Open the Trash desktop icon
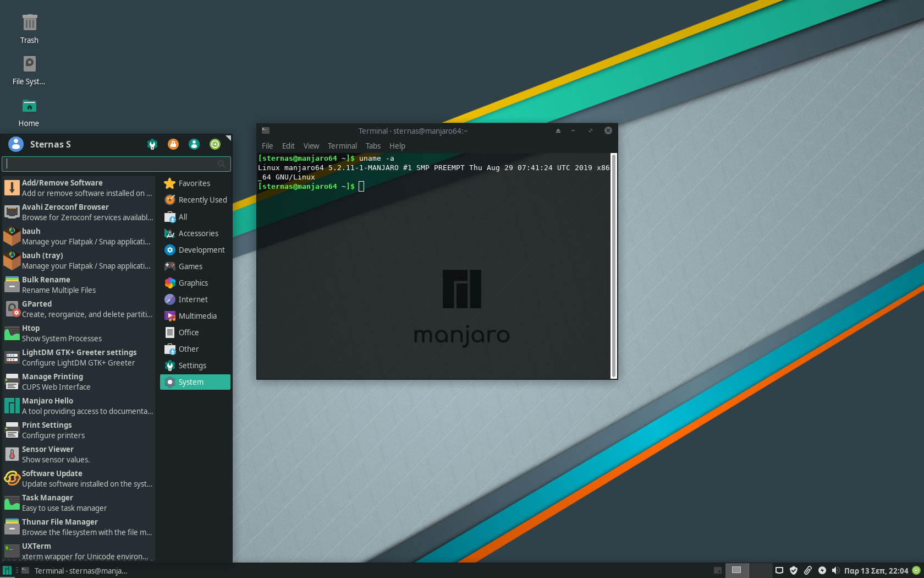Viewport: 924px width, 578px height. point(29,29)
